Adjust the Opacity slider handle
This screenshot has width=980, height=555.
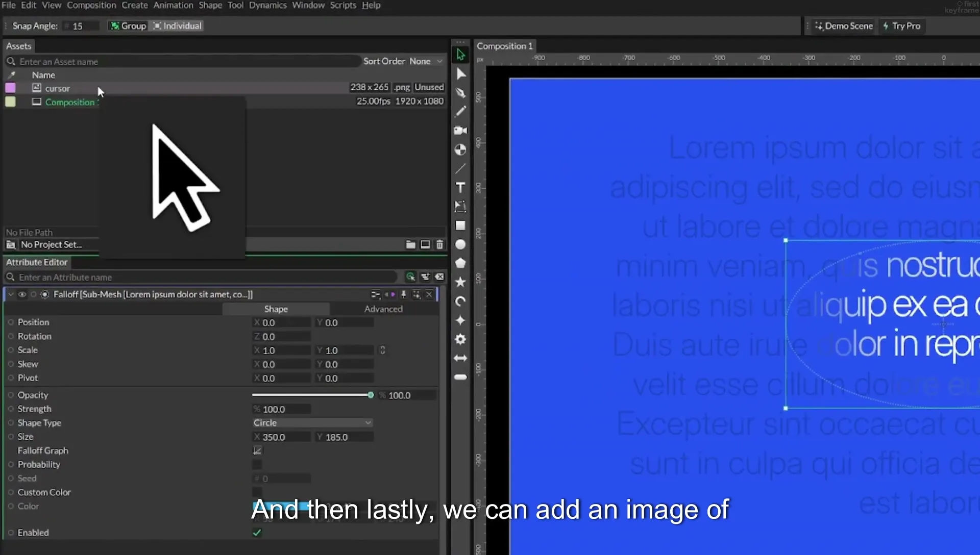coord(371,395)
